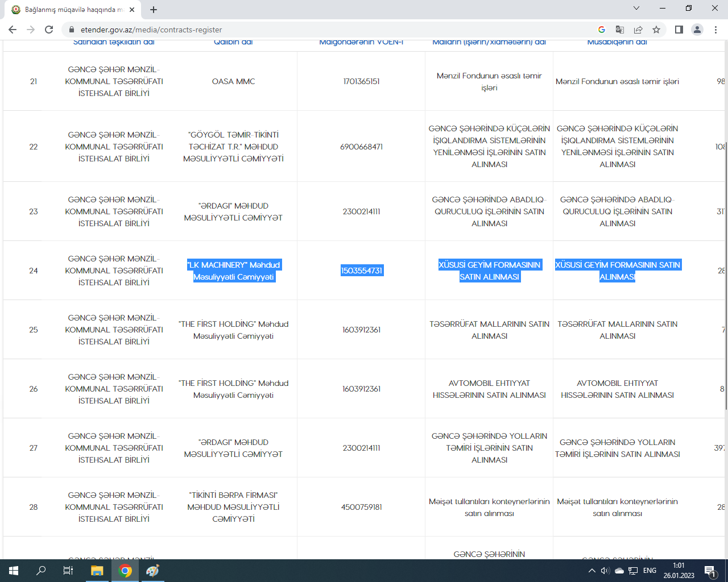Open the browser side panel
Screen dimensions: 728x582
tap(679, 30)
